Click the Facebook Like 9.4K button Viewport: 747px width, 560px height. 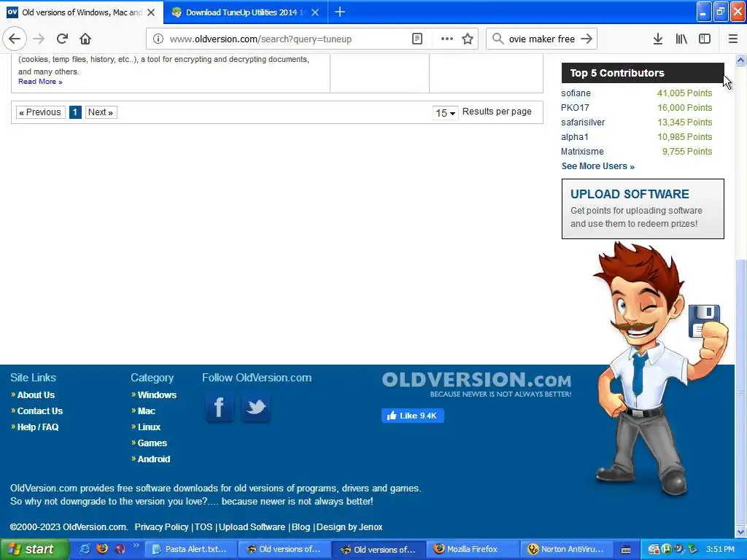(x=413, y=416)
